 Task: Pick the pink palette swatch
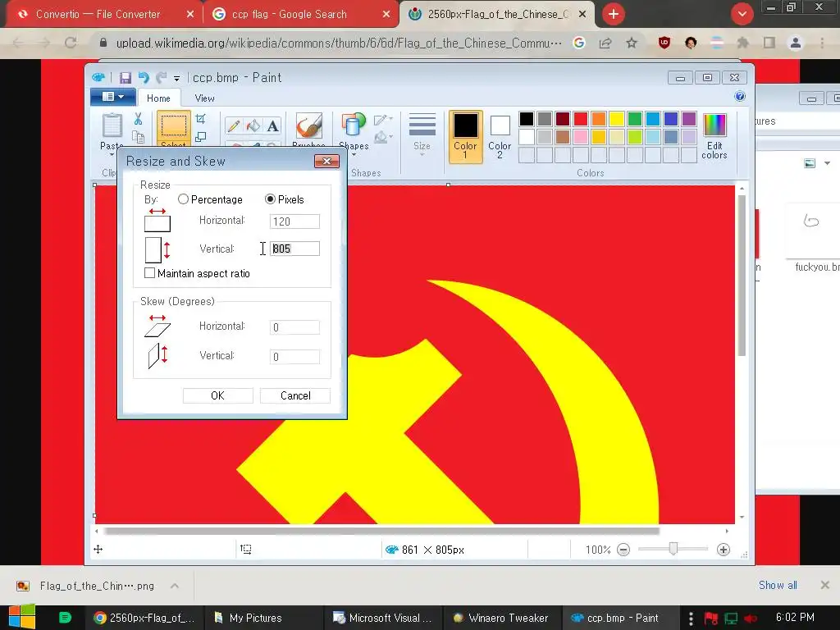581,137
